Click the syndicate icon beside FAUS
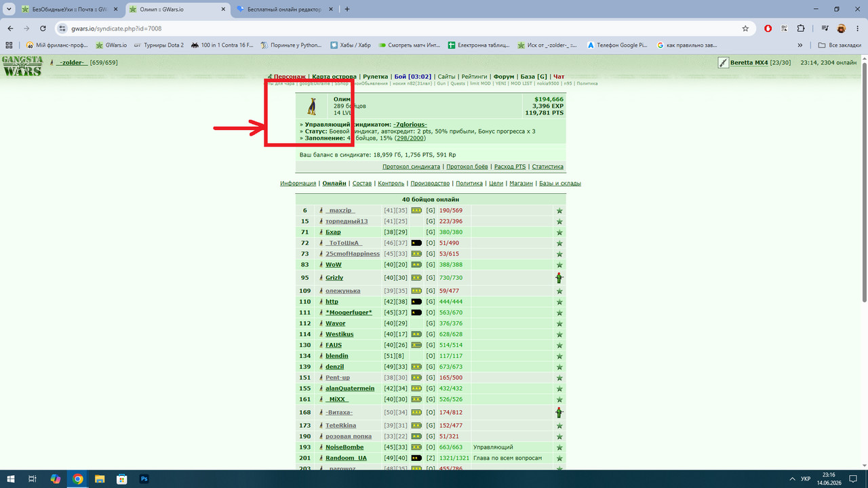 [321, 345]
